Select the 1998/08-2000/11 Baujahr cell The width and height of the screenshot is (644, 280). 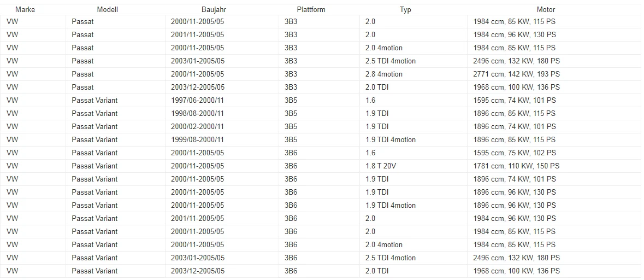pyautogui.click(x=222, y=114)
